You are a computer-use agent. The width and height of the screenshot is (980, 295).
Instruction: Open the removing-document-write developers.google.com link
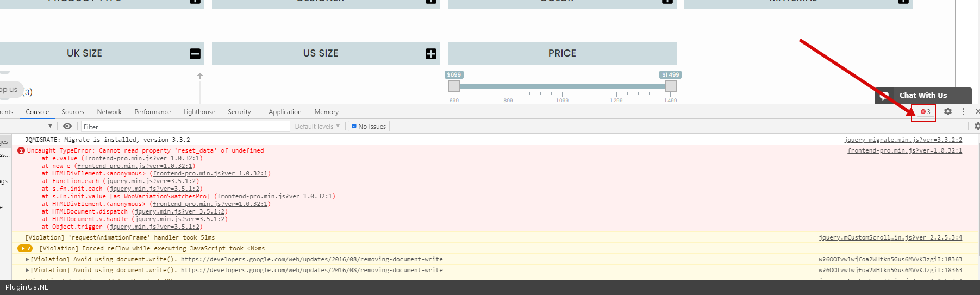pos(311,259)
